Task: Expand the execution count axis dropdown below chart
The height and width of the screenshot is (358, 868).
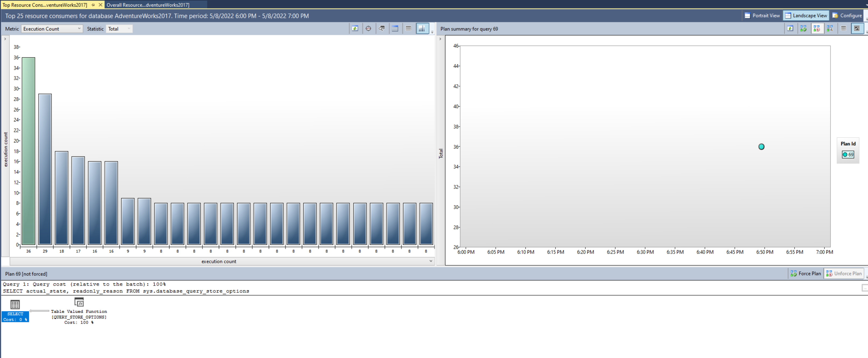Action: click(430, 261)
